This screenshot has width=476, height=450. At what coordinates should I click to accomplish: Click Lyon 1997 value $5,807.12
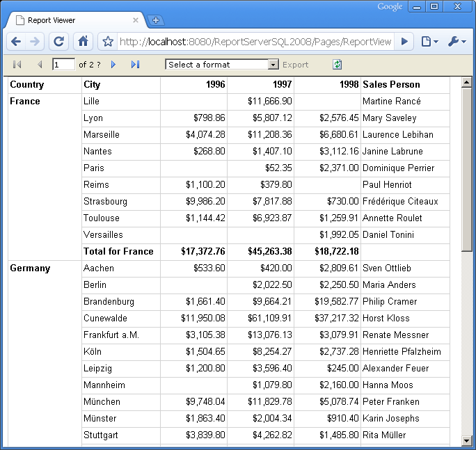[x=272, y=118]
